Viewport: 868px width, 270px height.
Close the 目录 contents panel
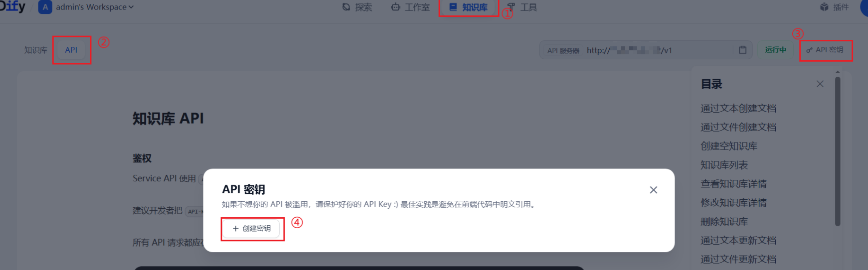click(x=820, y=84)
